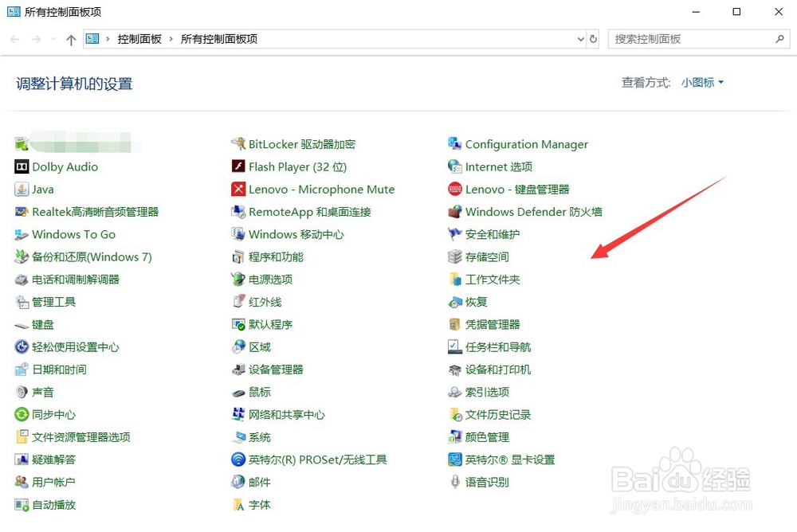Open 英特尔(R) PROSet/无线工具 link

pos(318,460)
